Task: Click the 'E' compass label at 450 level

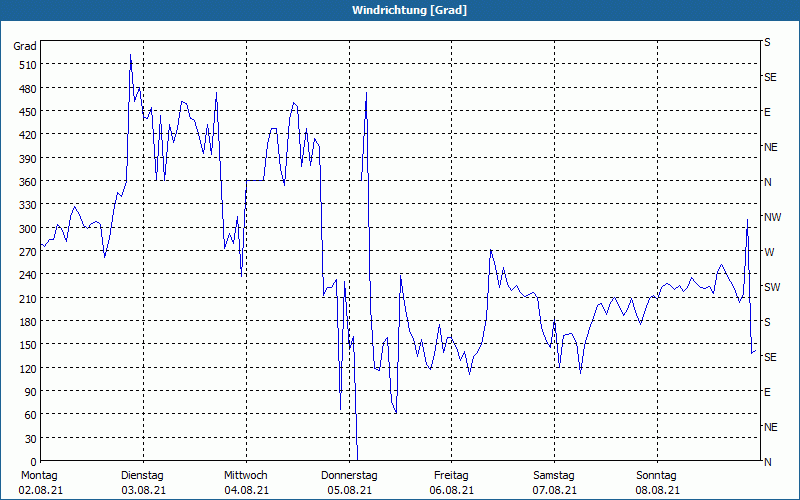Action: point(767,112)
